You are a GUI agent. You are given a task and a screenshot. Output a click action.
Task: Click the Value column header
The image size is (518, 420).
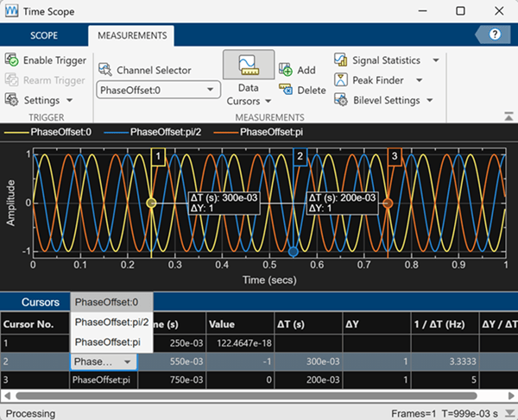(240, 324)
